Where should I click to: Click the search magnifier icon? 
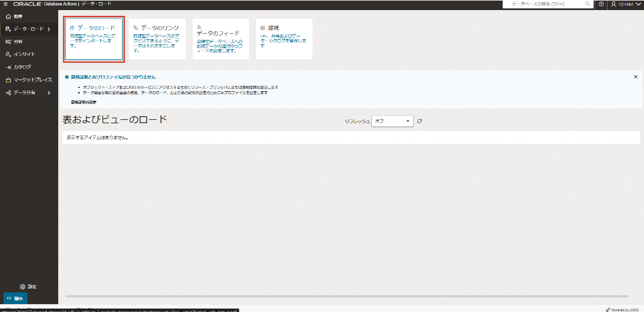click(587, 4)
